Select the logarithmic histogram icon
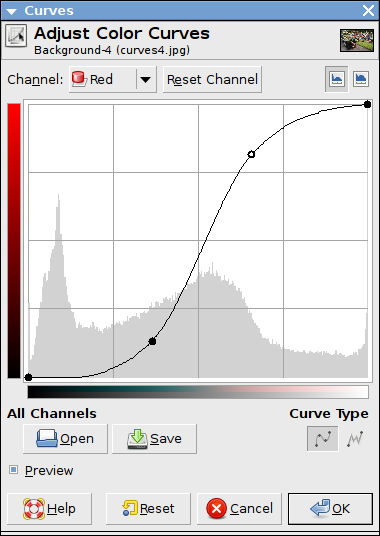 [361, 79]
